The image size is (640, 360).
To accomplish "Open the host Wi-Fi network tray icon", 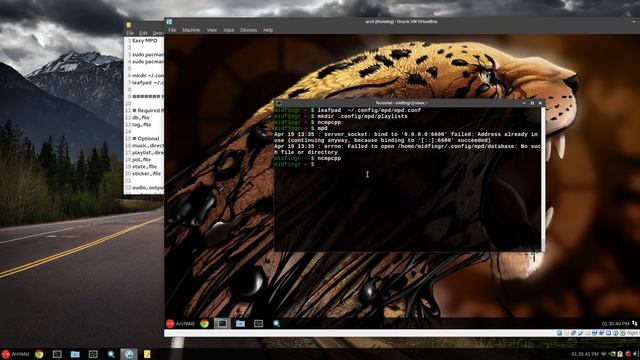I will click(x=604, y=354).
